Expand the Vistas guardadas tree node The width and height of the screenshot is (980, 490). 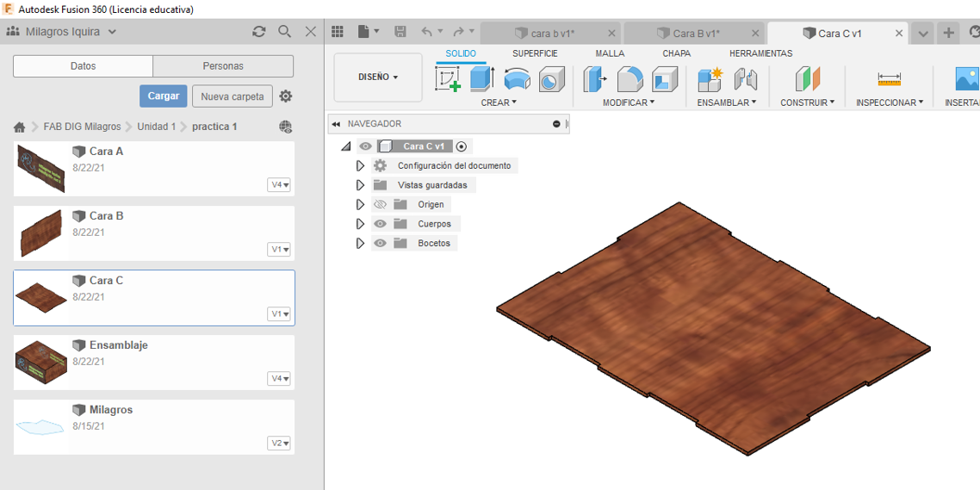point(360,185)
